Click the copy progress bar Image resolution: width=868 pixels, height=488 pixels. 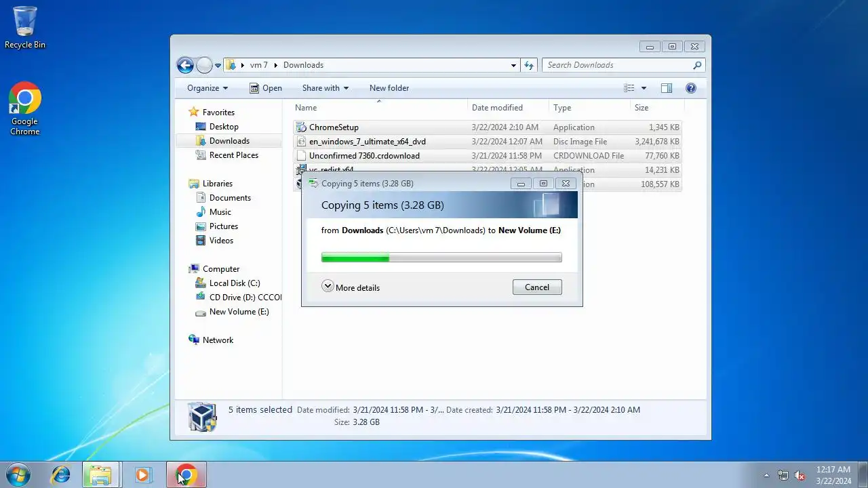tap(441, 258)
